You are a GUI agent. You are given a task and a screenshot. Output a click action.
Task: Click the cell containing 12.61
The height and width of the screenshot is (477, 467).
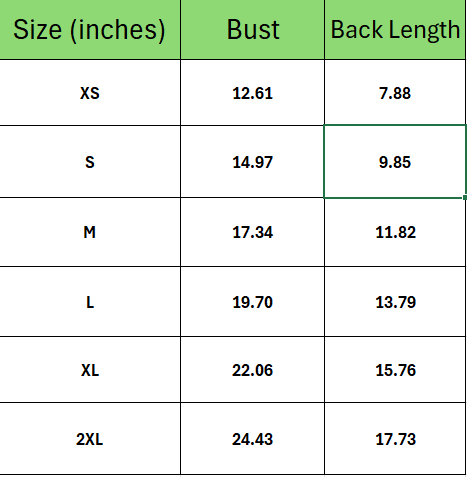(252, 93)
